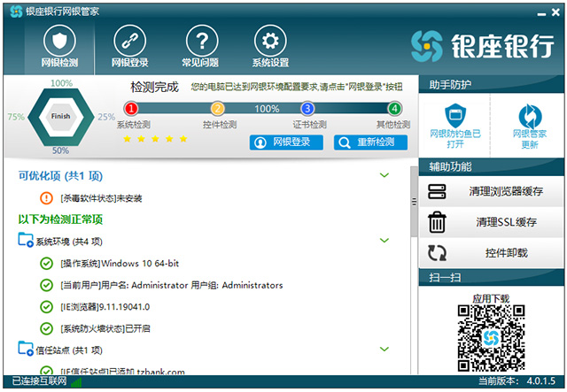Select the 用户名 Administrator row
Viewport: 567px width, 392px height.
(x=171, y=286)
